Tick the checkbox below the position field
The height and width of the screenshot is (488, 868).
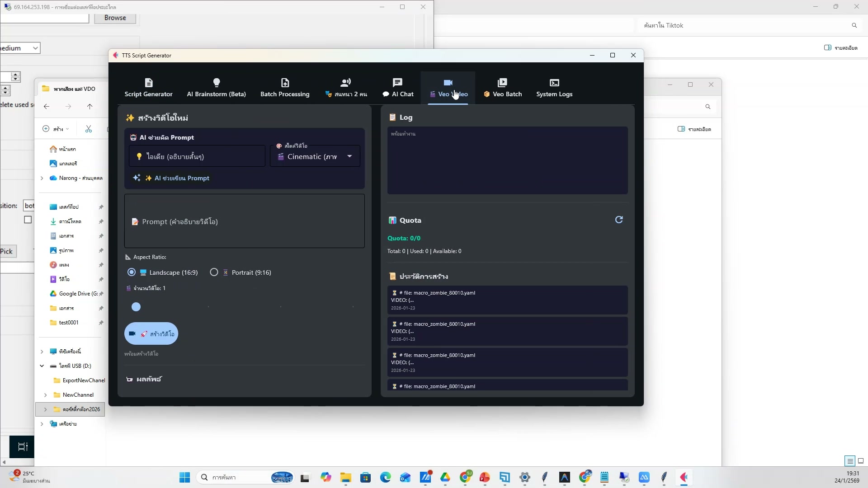(x=28, y=220)
